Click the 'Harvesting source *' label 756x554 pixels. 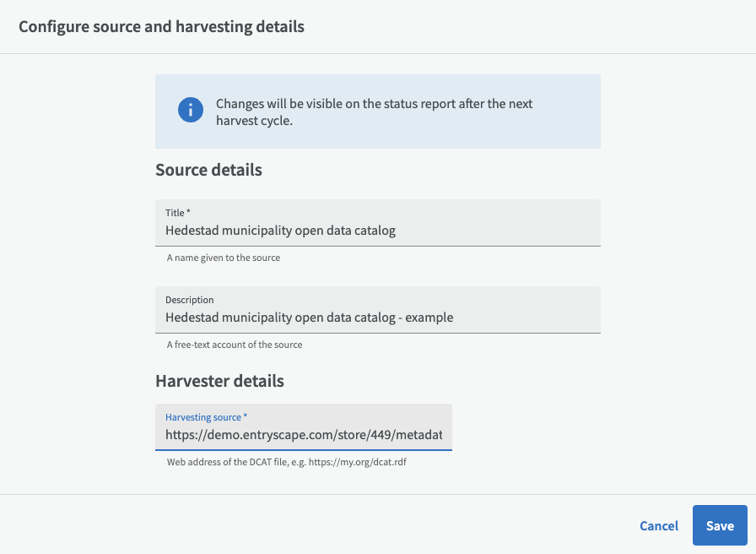tap(206, 417)
